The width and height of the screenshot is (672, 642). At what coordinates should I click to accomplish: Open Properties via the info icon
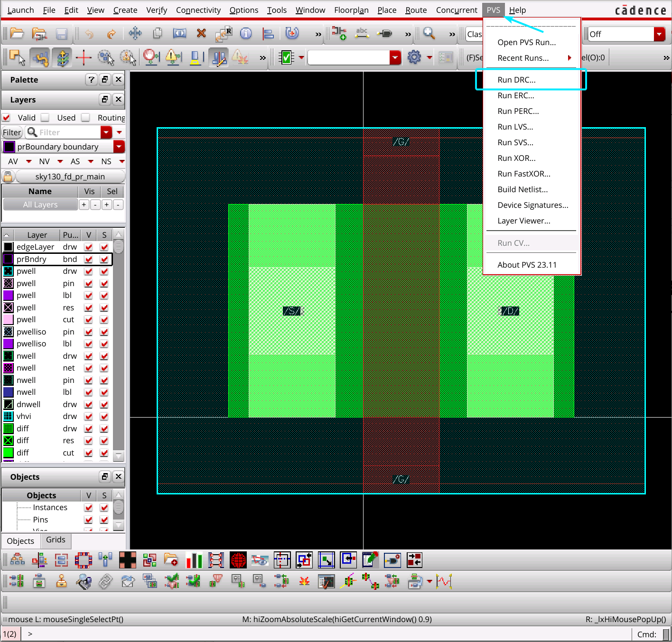pyautogui.click(x=246, y=33)
